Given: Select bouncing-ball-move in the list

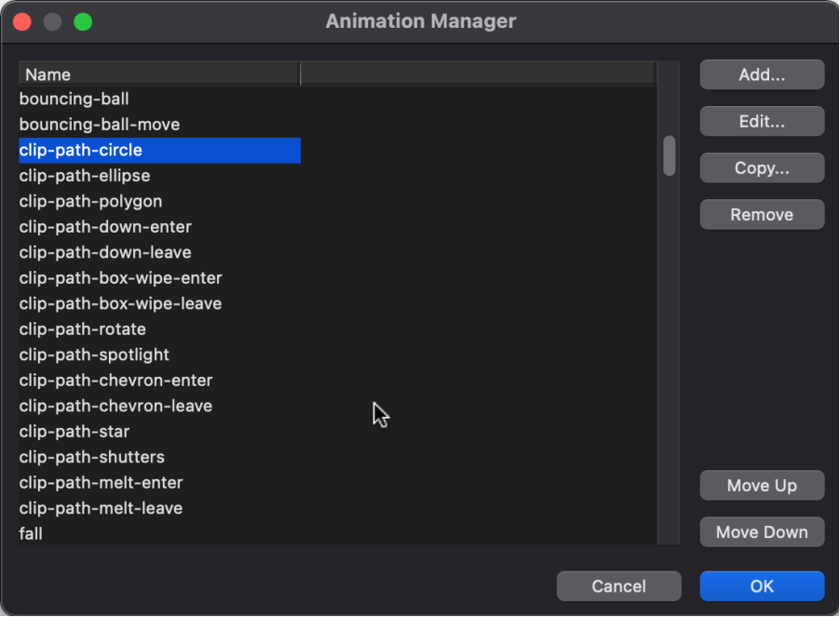Looking at the screenshot, I should pos(159,125).
